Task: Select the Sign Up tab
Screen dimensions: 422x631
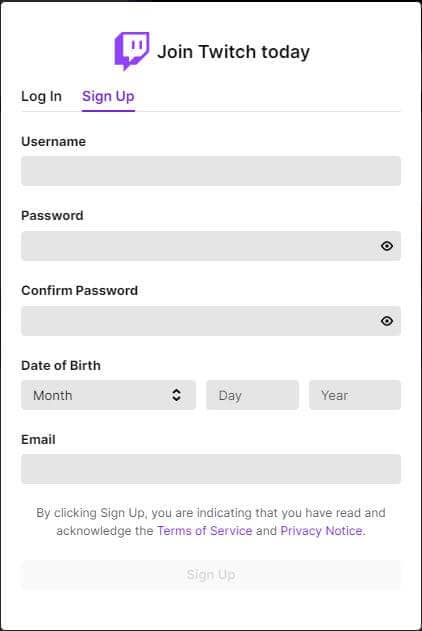Action: click(x=108, y=97)
